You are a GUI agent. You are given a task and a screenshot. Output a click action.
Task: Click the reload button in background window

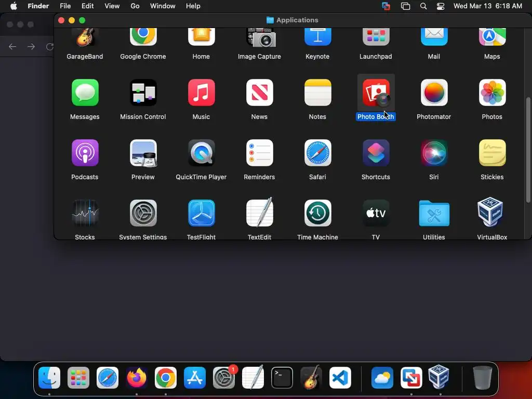click(50, 46)
